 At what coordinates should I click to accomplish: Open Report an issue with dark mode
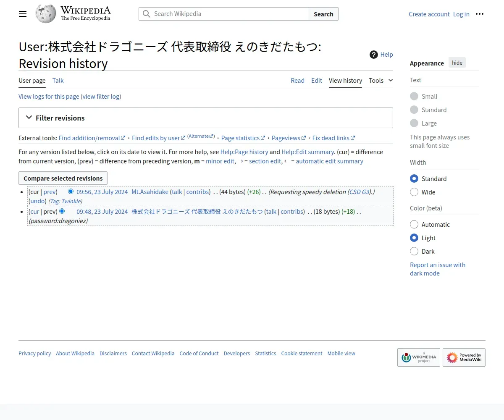438,269
